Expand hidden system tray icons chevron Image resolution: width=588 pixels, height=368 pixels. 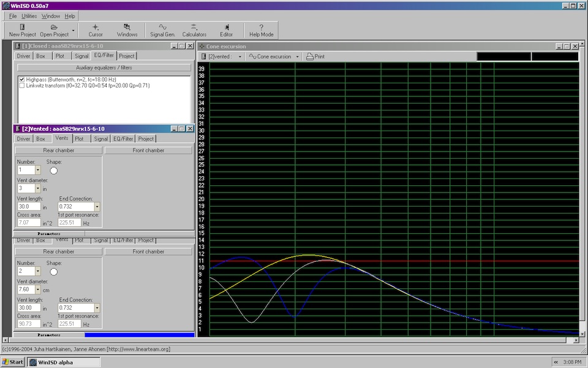[556, 362]
